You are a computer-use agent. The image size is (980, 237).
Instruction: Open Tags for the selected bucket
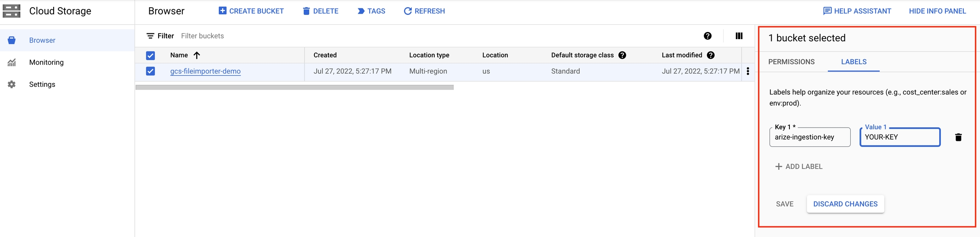pyautogui.click(x=371, y=11)
